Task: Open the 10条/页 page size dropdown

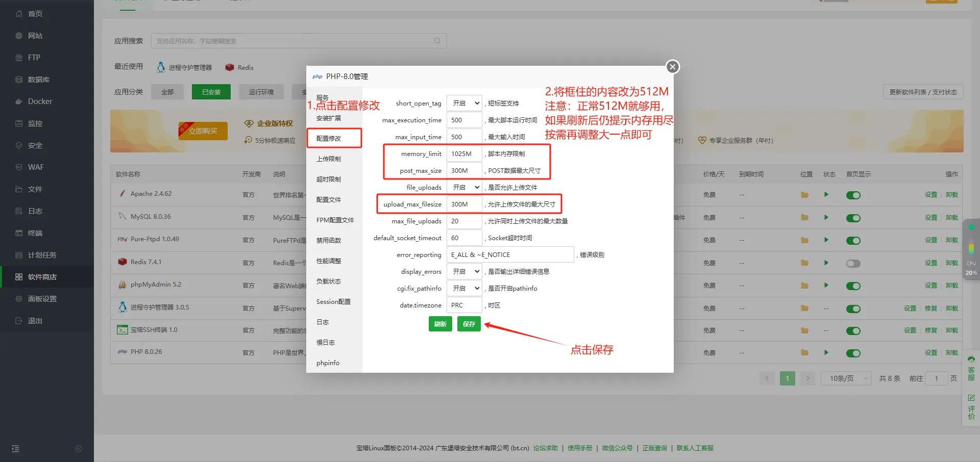Action: click(x=845, y=378)
